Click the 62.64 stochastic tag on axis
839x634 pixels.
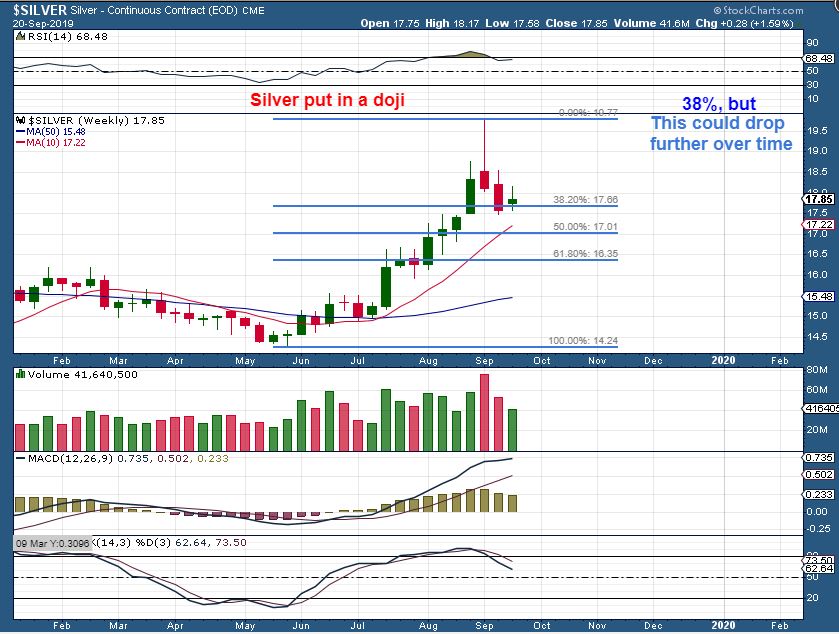[819, 568]
